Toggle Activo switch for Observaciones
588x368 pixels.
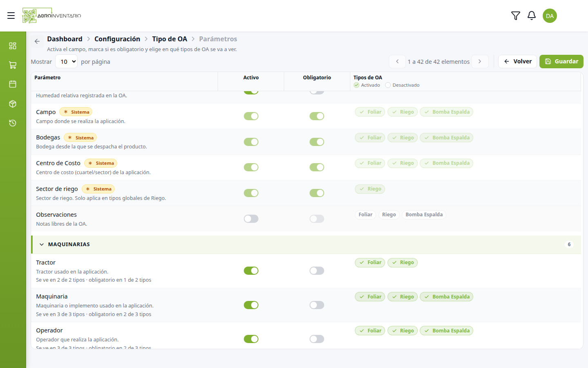pos(251,219)
